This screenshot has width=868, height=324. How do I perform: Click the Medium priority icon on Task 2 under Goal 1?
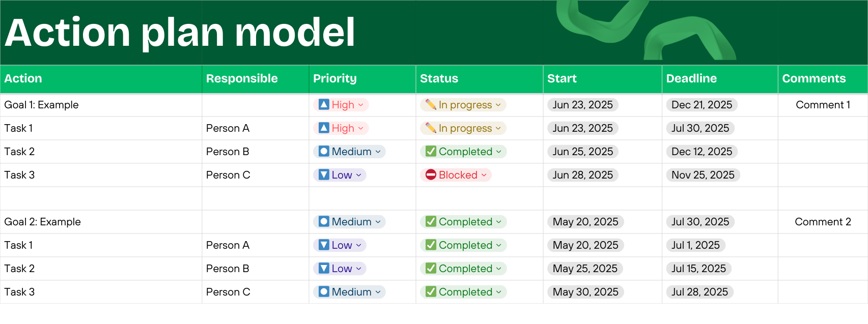coord(323,152)
